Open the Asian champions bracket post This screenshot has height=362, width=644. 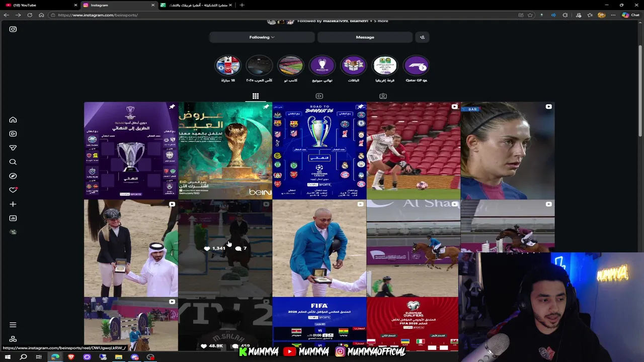pyautogui.click(x=131, y=151)
